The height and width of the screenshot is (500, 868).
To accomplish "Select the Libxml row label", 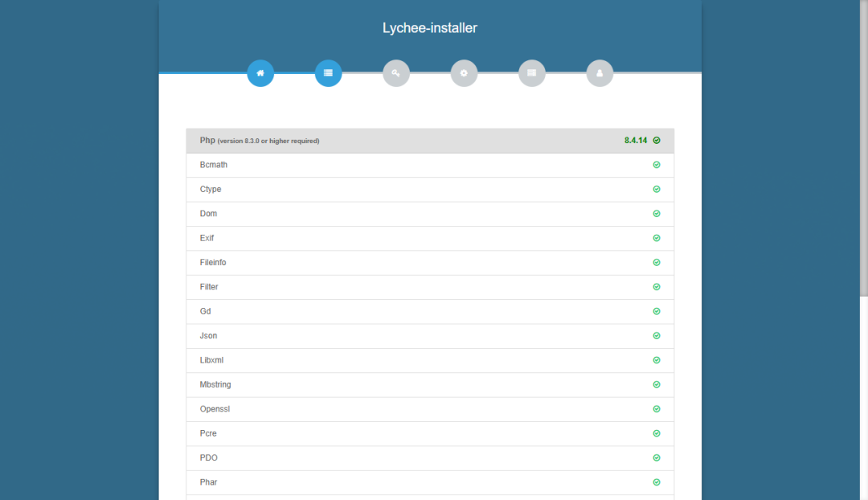I will (211, 360).
